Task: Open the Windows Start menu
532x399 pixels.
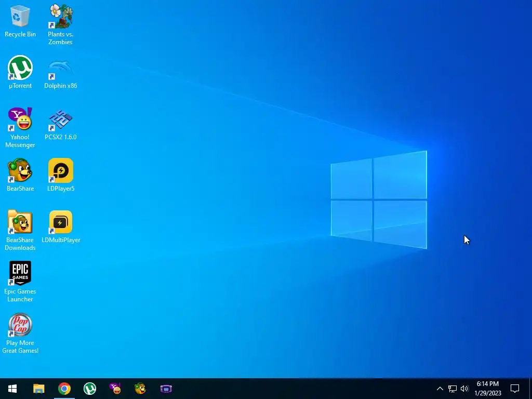Action: pos(12,389)
